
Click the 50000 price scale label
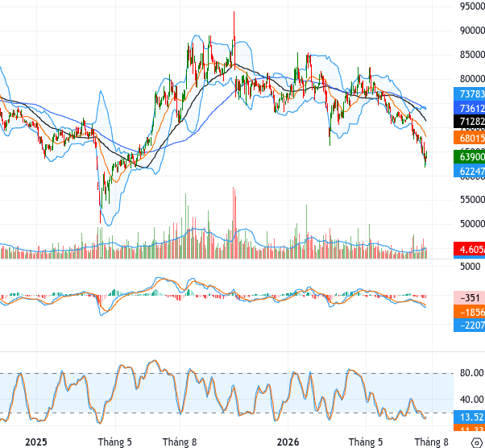coord(472,224)
